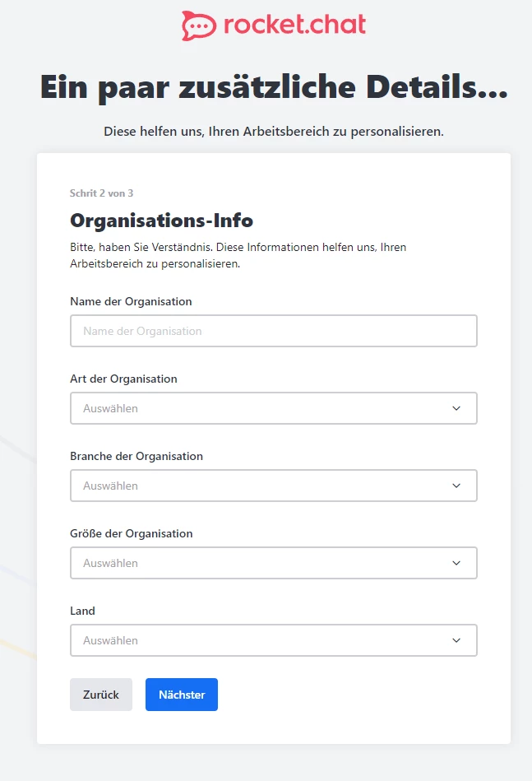The image size is (532, 781).
Task: Click the Branche der Organisation label
Action: click(136, 456)
